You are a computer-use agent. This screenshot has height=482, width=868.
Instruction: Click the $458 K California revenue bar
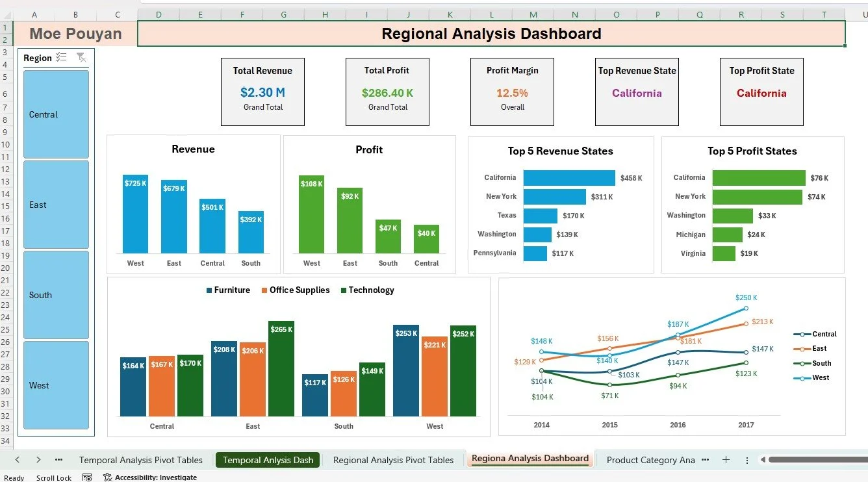[569, 178]
